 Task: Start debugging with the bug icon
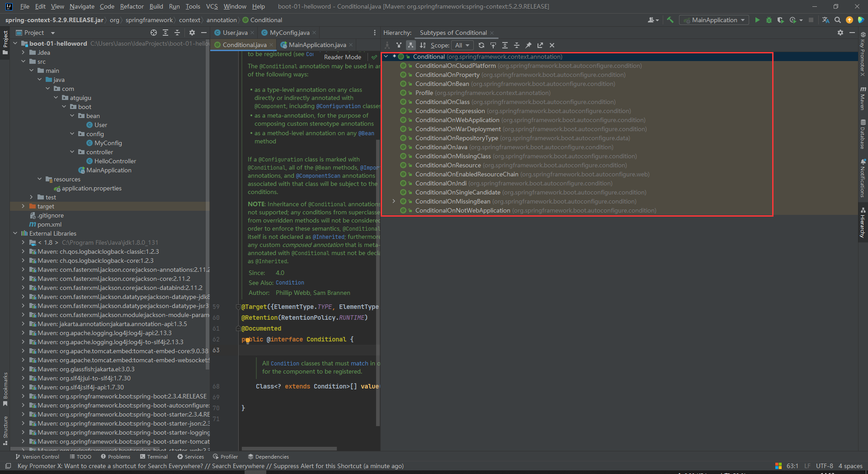coord(769,20)
